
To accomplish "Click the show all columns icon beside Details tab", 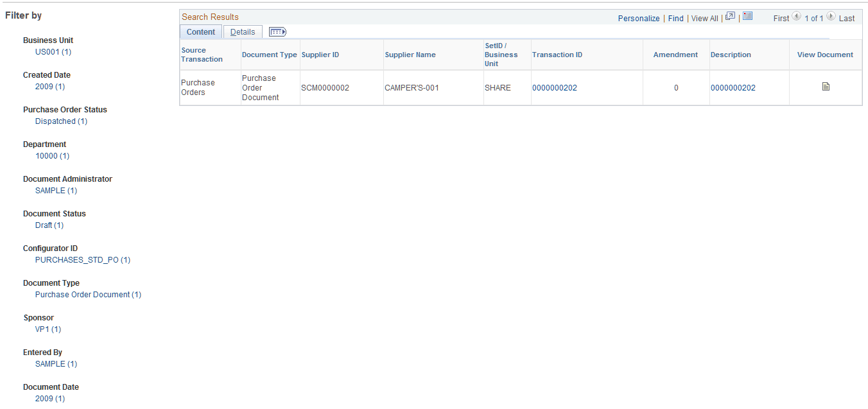I will click(277, 31).
